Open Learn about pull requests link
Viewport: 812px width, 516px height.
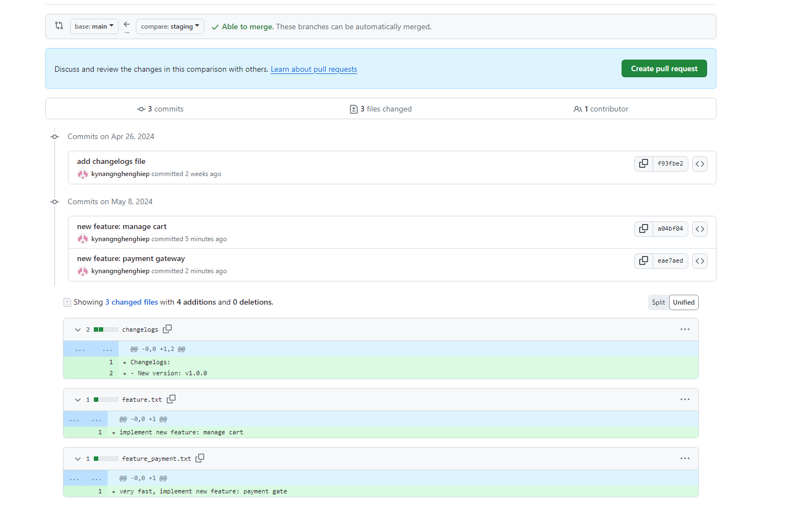(314, 70)
